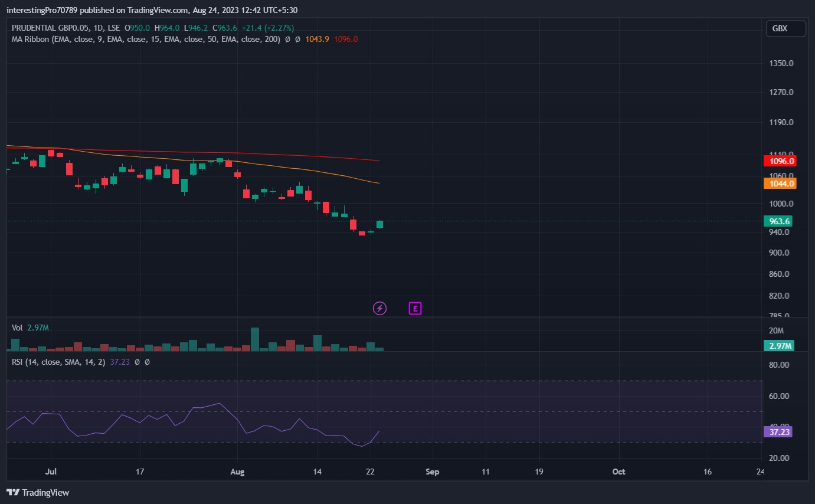The width and height of the screenshot is (815, 504).
Task: Click the 60.00 RSI axis label
Action: click(780, 396)
